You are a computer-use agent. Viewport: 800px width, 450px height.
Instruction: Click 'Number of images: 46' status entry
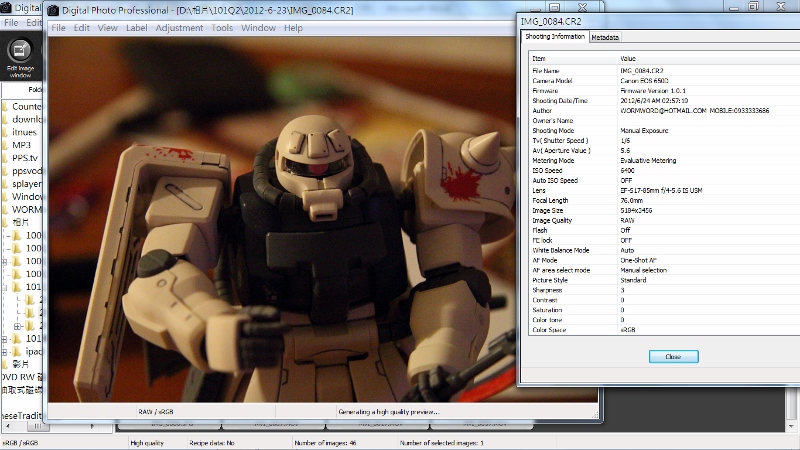coord(325,443)
